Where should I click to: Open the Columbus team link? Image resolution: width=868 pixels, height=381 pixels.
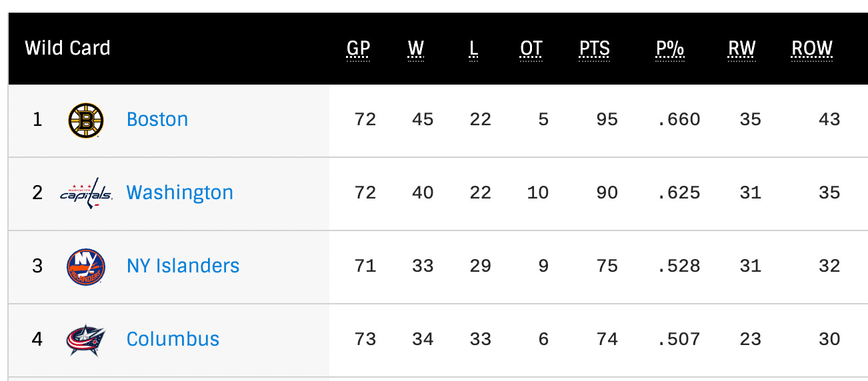pos(173,339)
